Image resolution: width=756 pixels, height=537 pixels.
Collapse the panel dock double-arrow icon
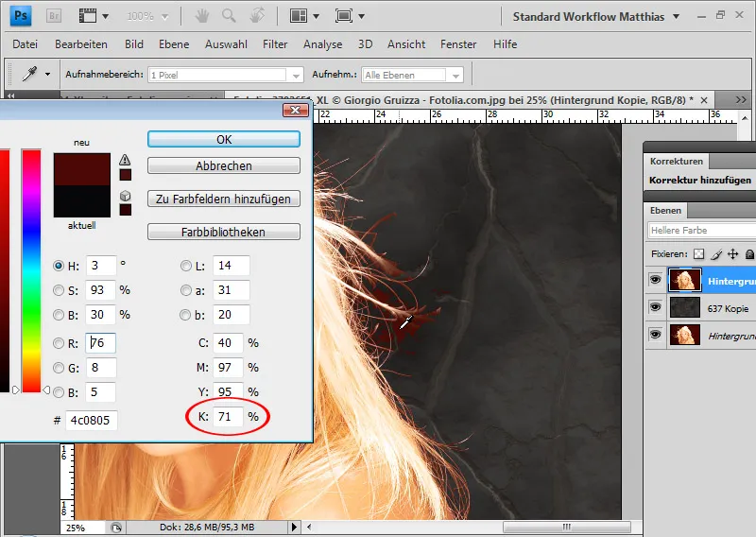(741, 99)
